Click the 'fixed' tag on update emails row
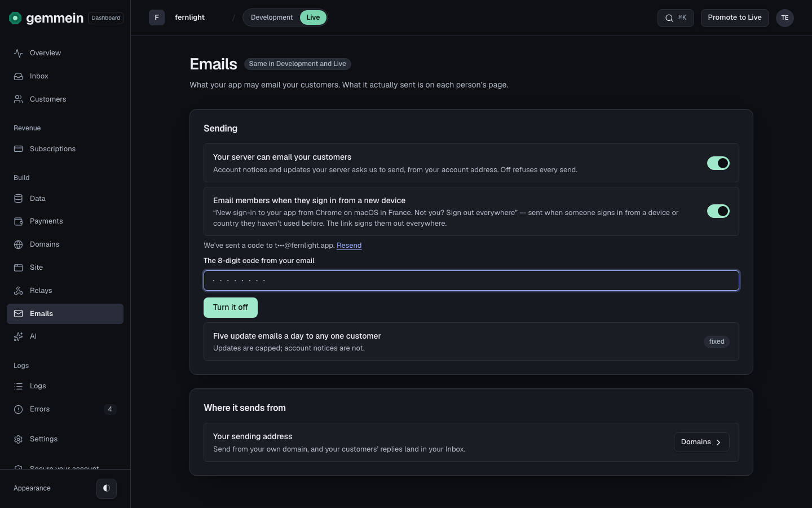Image resolution: width=812 pixels, height=508 pixels. click(x=717, y=341)
